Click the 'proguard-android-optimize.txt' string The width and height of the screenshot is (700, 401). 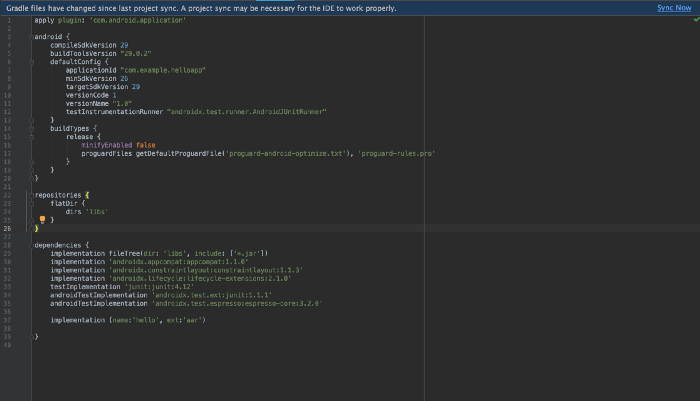pyautogui.click(x=286, y=154)
